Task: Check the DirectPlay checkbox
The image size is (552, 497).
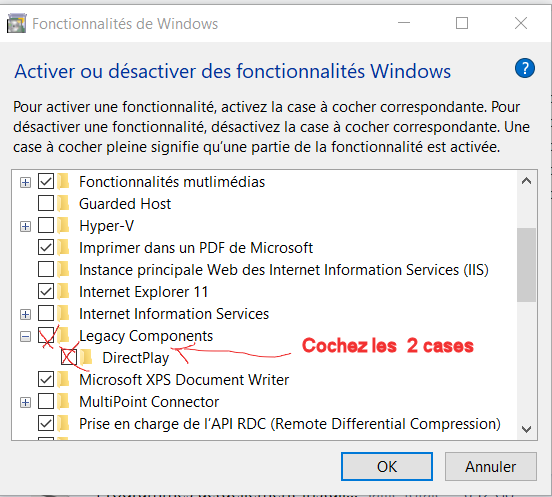Action: coord(69,358)
